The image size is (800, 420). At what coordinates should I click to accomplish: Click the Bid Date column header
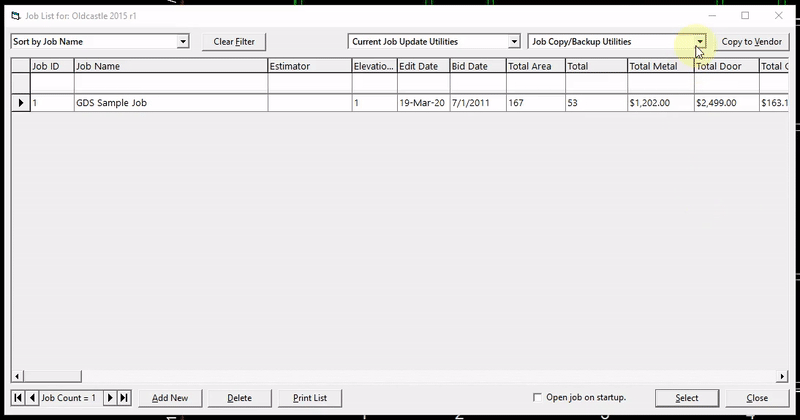(478, 66)
